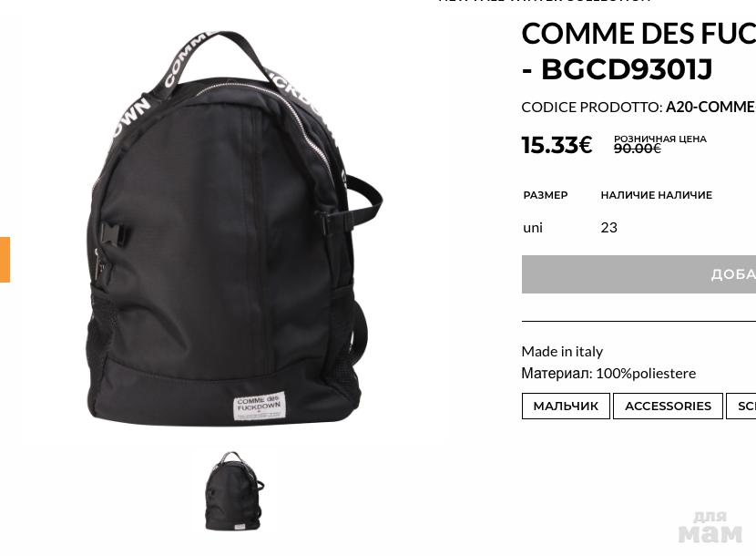Click the availability count 23
This screenshot has height=556, width=756.
[x=609, y=227]
